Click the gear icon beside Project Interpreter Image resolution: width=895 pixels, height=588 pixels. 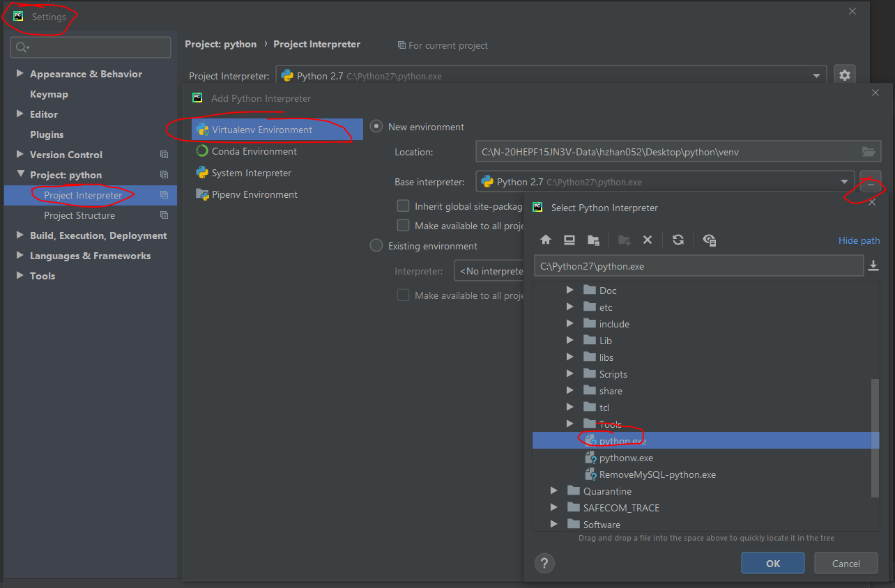[845, 75]
